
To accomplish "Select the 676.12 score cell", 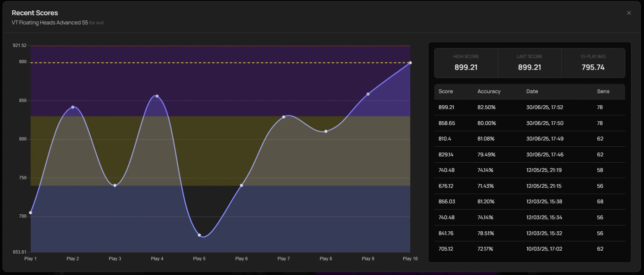I will tap(446, 186).
